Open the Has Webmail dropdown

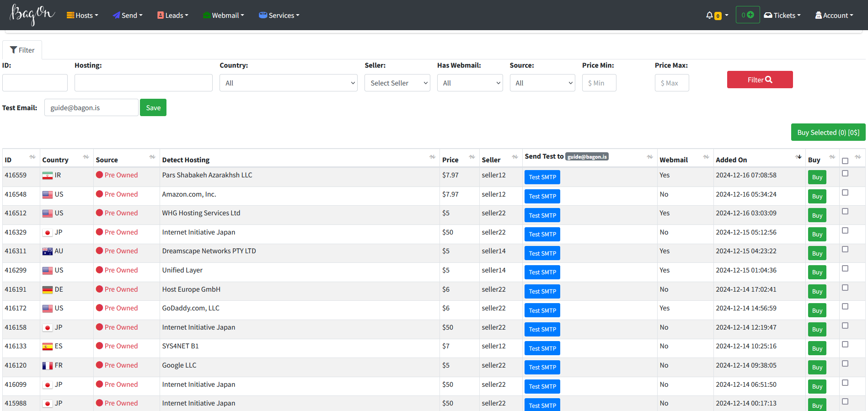click(x=470, y=83)
